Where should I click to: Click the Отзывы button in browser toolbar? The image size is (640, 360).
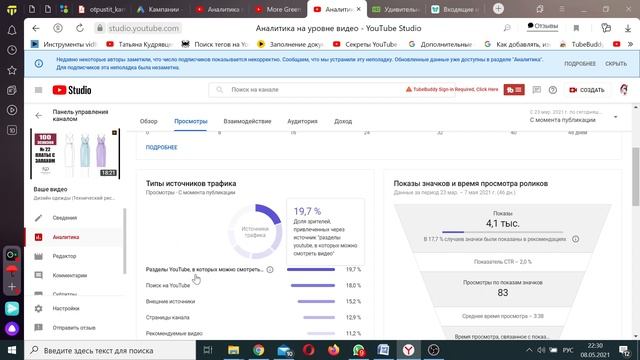click(542, 26)
